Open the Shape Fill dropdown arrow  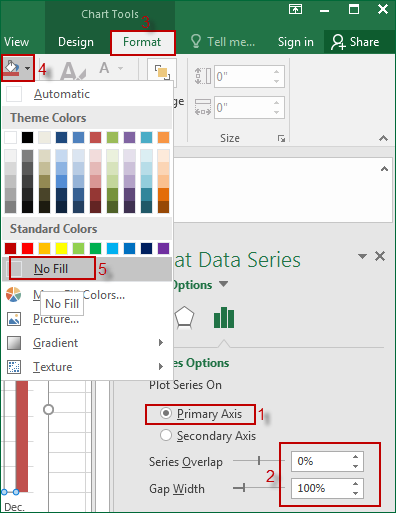[x=28, y=68]
